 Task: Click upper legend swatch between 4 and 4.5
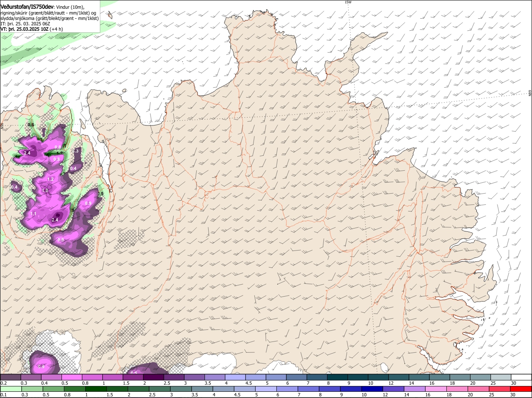pos(235,377)
